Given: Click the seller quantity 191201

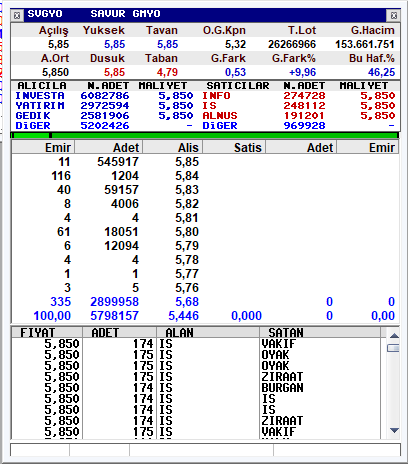Looking at the screenshot, I should [x=304, y=116].
